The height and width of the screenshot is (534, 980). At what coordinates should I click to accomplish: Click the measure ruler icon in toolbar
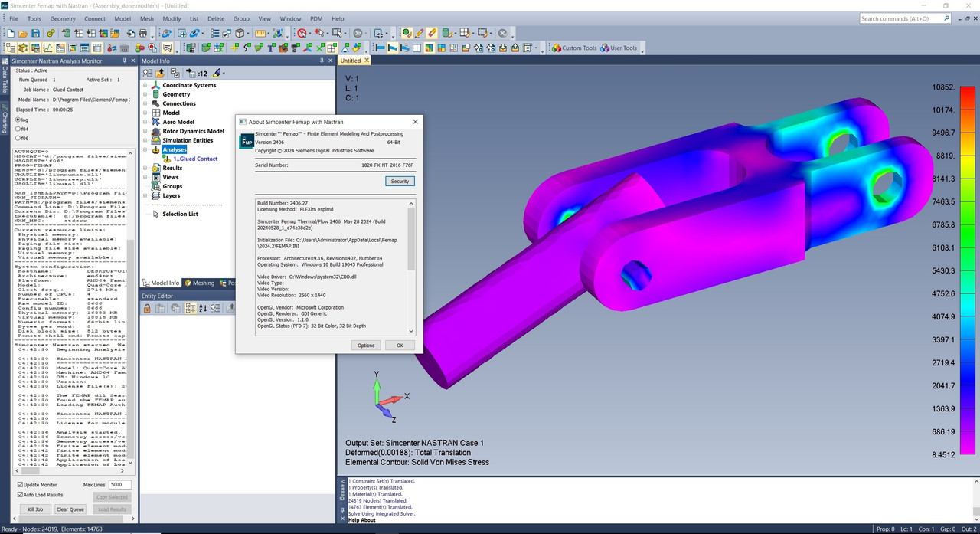tap(260, 33)
